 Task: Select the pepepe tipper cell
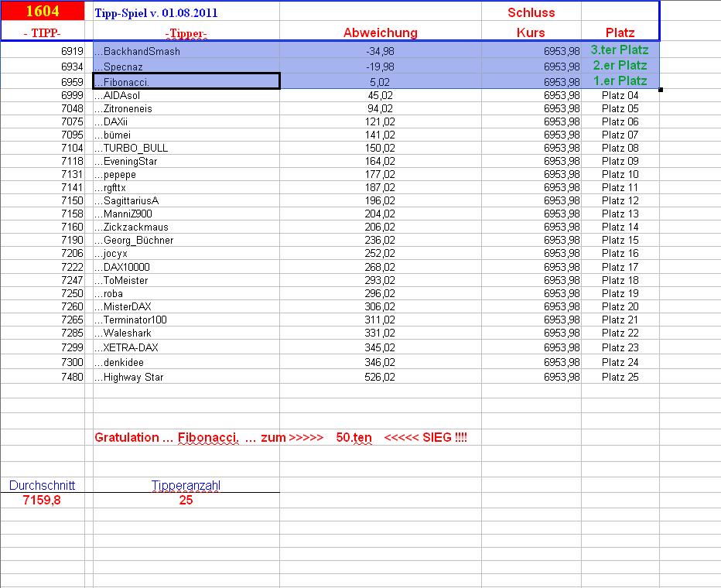(186, 174)
